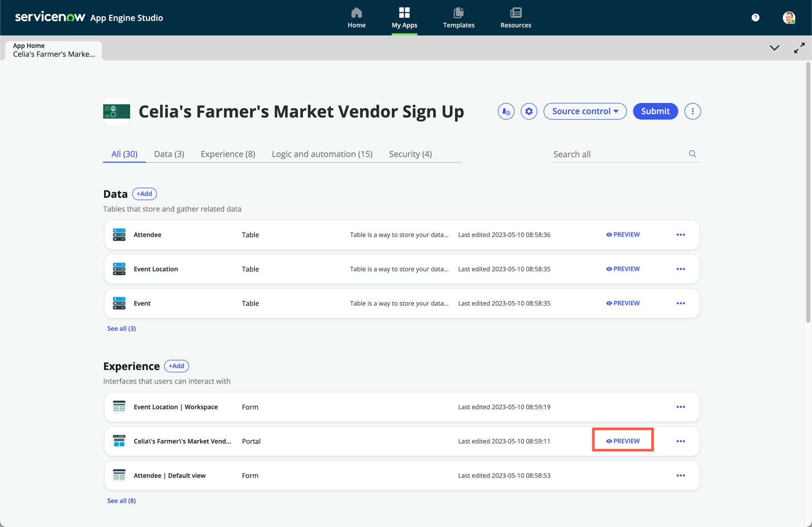The height and width of the screenshot is (527, 812).
Task: Go to Templates in top navigation
Action: click(459, 18)
